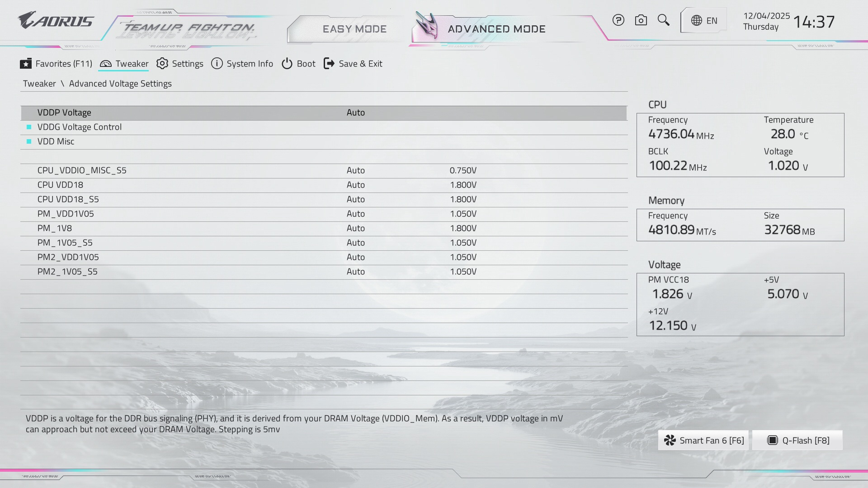This screenshot has height=488, width=868.
Task: Click the Save & Exit arrow icon
Action: [329, 64]
